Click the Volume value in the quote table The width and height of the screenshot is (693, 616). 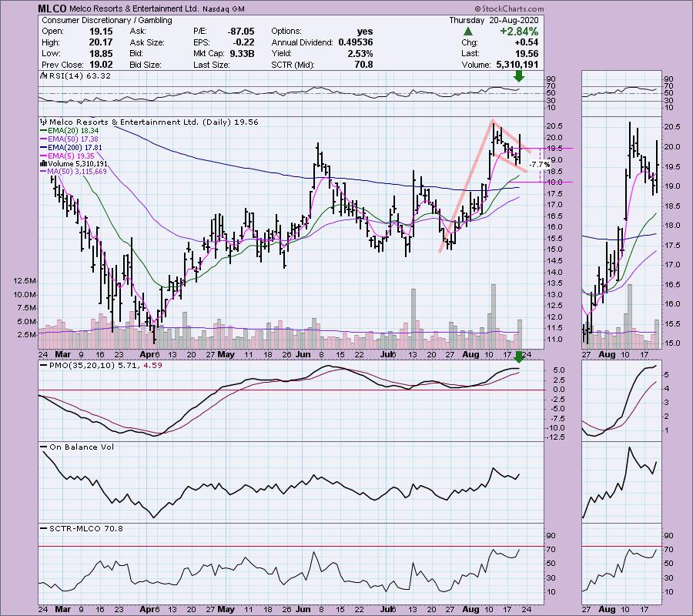[x=517, y=65]
